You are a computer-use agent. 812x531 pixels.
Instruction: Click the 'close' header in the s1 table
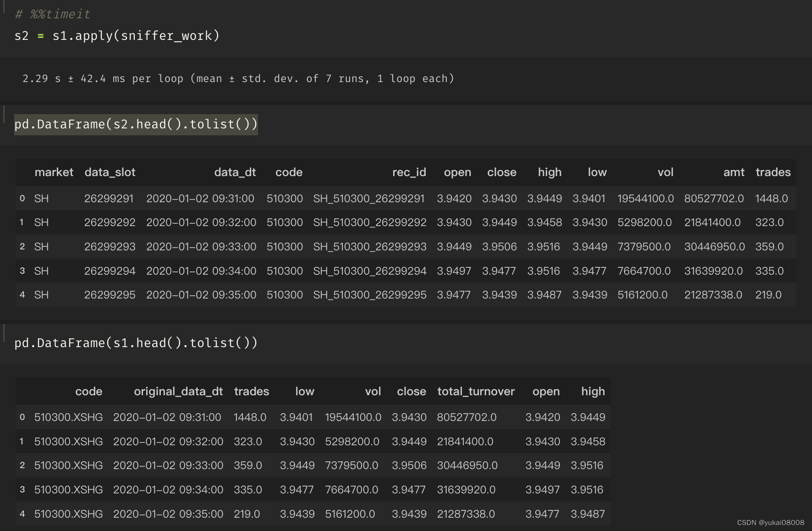[411, 392]
